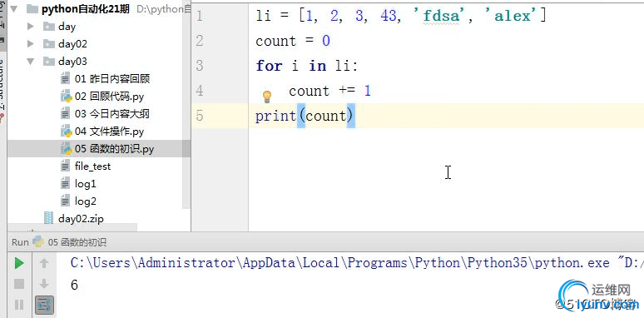Screen dimensions: 644x318
Task: Click the down arrow in Run panel
Action: coord(44,284)
